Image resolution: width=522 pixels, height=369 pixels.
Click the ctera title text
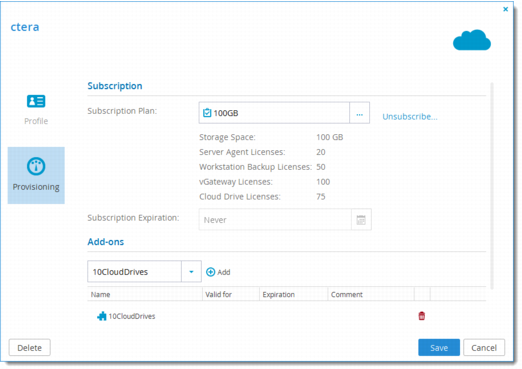(25, 27)
